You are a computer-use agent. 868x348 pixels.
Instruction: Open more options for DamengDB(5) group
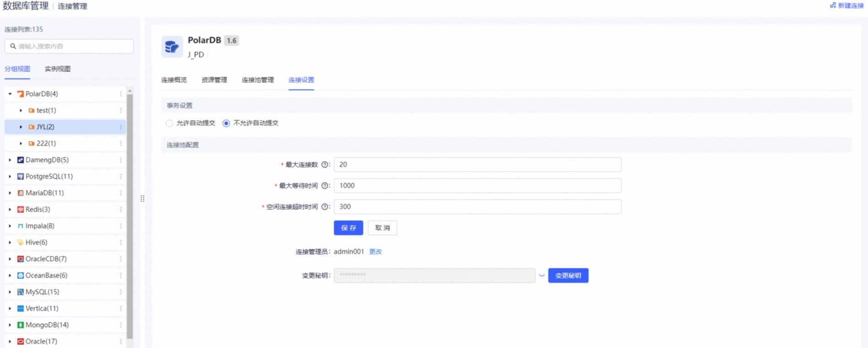[x=121, y=160]
